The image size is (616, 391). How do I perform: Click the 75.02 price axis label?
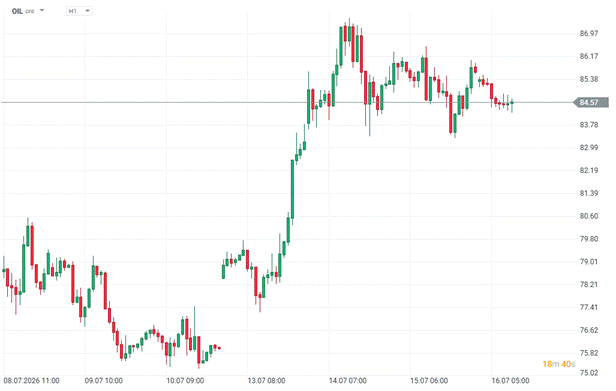(x=589, y=372)
